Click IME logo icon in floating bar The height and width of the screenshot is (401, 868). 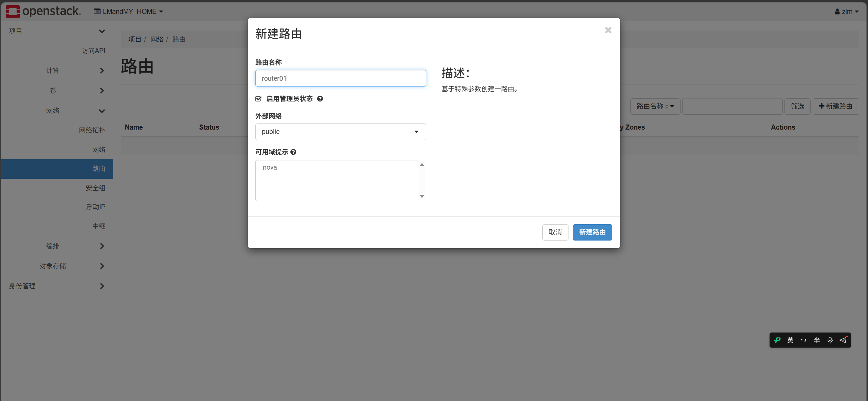pos(777,340)
